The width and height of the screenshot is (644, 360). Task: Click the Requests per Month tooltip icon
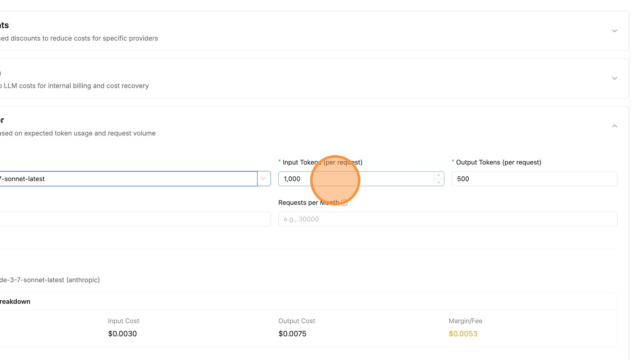[345, 203]
